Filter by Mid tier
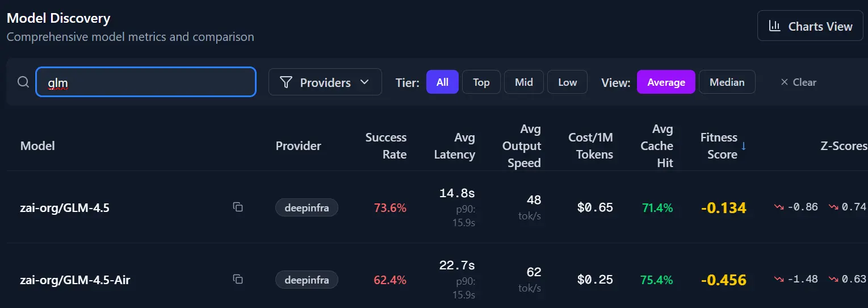Image resolution: width=868 pixels, height=308 pixels. point(523,82)
